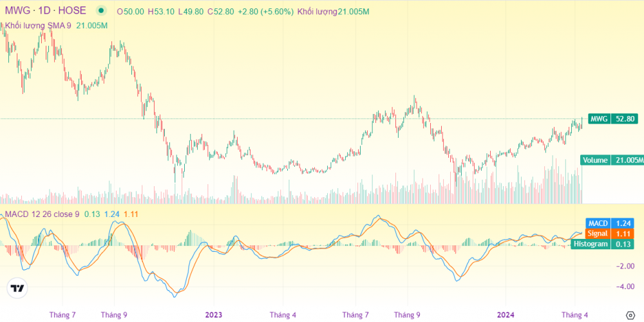Click the Histogram 0.13 axis label

click(603, 244)
